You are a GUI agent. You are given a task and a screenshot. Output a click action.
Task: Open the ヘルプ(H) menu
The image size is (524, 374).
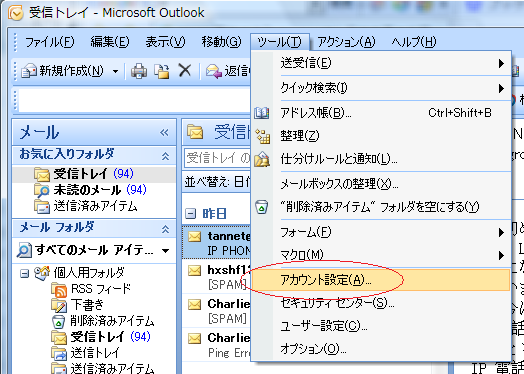click(x=414, y=42)
